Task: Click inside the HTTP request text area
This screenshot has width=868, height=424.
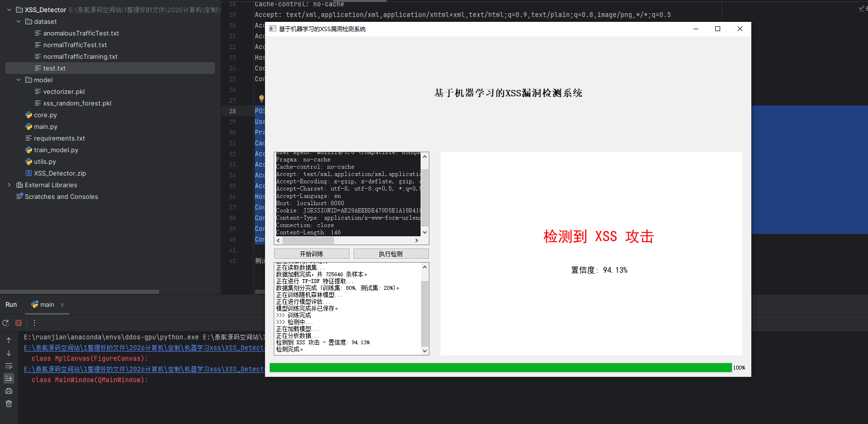Action: [348, 194]
